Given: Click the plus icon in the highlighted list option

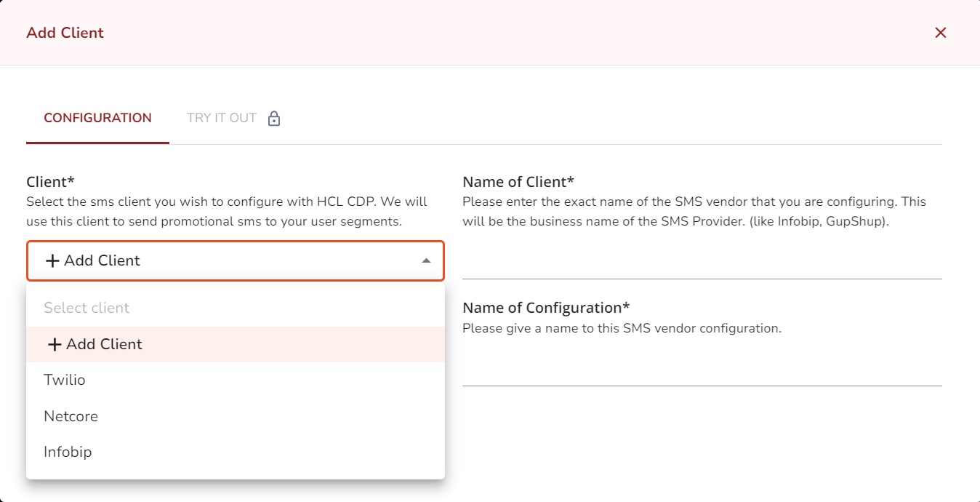Looking at the screenshot, I should coord(55,345).
